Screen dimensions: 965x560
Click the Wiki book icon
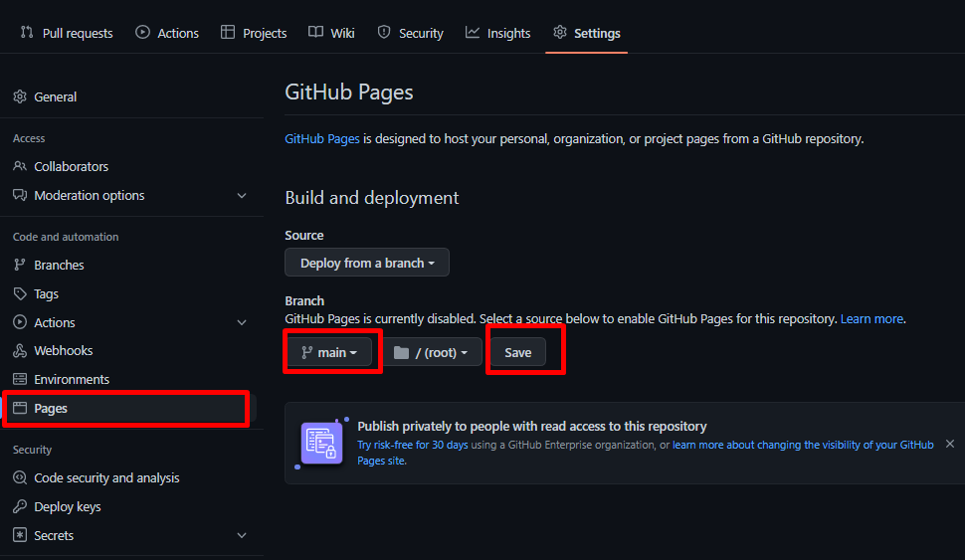[315, 32]
